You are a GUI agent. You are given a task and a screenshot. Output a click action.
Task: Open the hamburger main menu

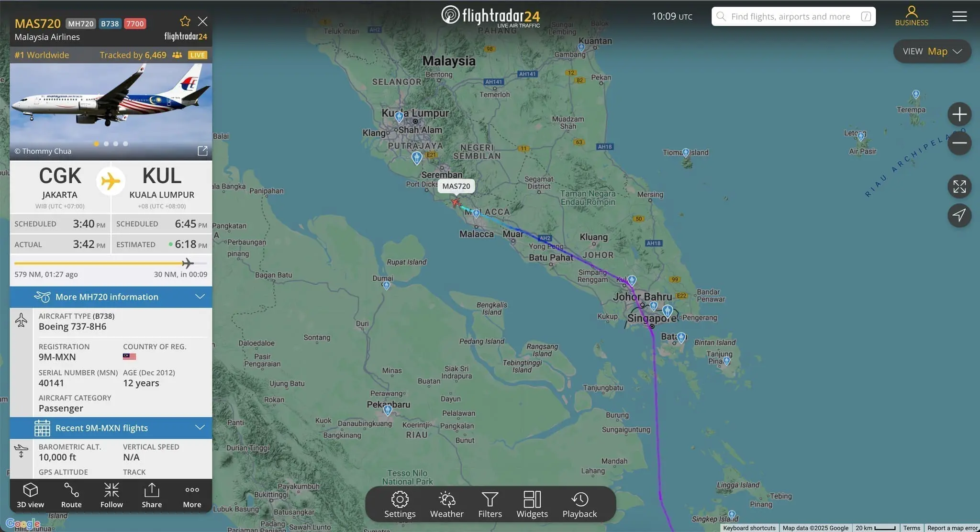click(x=959, y=16)
